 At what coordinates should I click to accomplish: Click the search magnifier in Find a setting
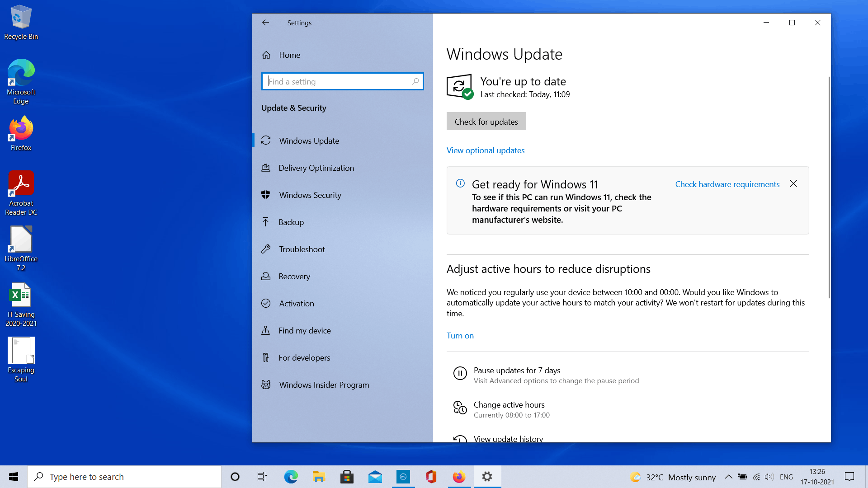coord(415,82)
